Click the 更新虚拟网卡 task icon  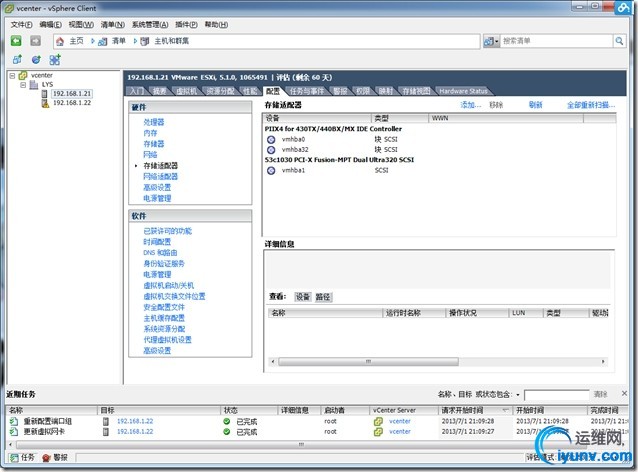[x=14, y=431]
